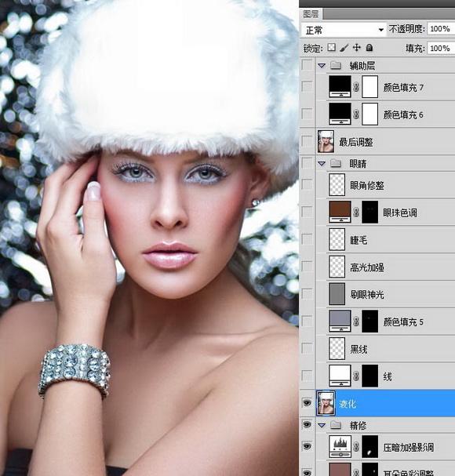Image resolution: width=455 pixels, height=476 pixels.
Task: Click the lock transparent pixels icon
Action: [x=331, y=48]
